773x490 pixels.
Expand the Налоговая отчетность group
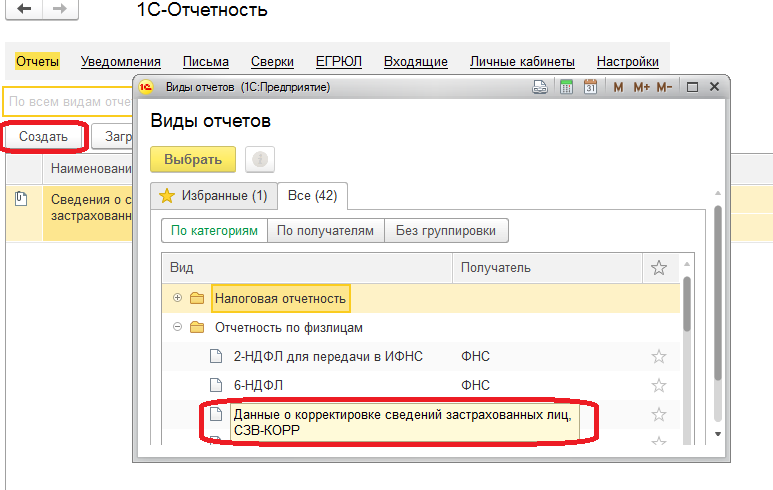[177, 298]
